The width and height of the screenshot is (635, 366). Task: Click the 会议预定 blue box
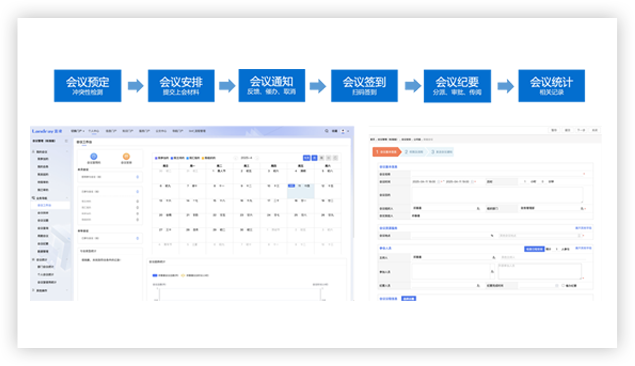point(87,85)
